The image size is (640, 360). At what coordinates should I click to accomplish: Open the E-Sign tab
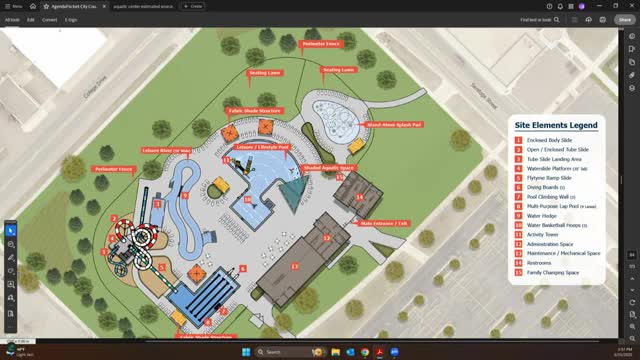click(71, 20)
